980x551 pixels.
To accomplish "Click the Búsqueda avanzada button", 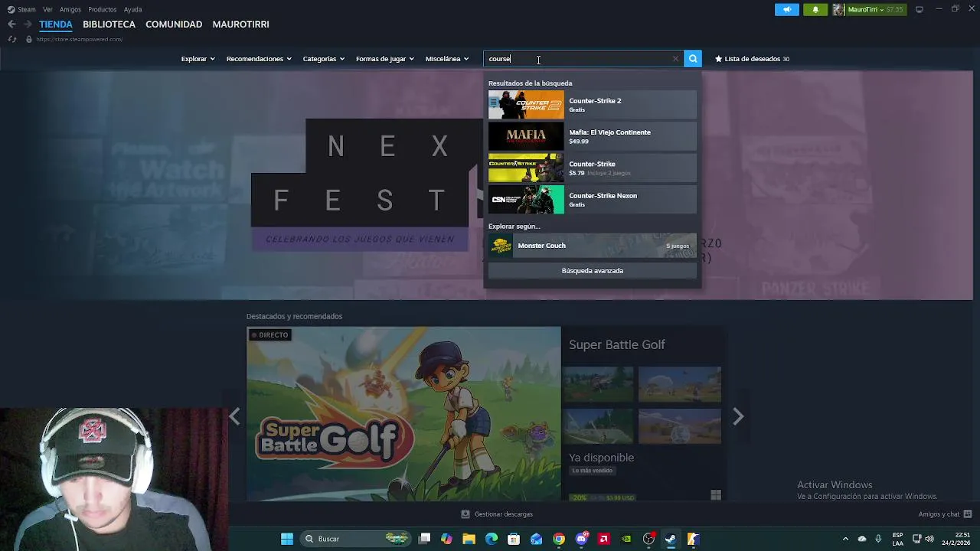I will point(593,271).
